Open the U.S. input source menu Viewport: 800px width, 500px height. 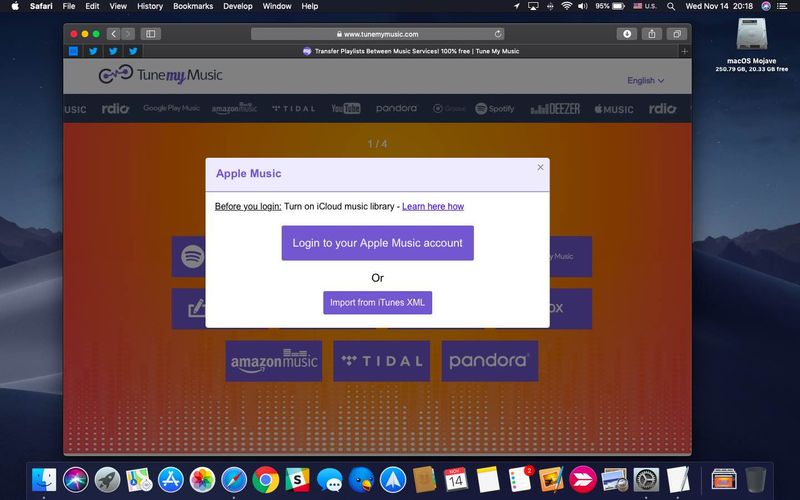point(645,6)
